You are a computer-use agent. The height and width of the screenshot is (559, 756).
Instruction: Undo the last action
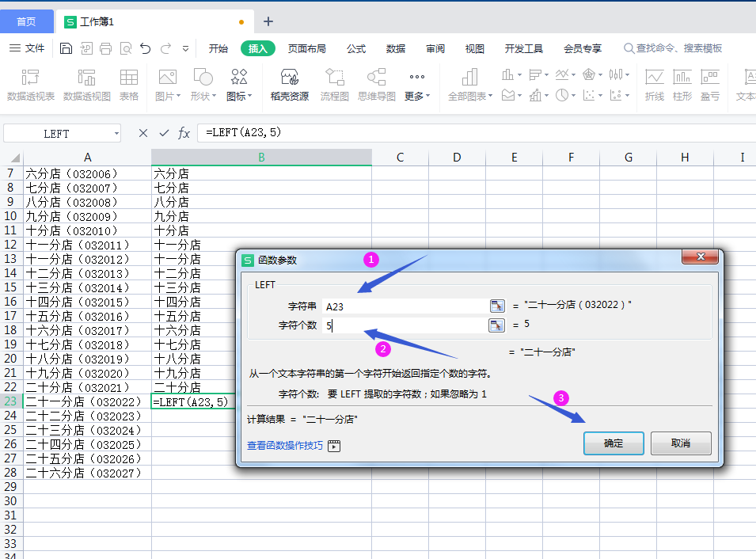145,48
